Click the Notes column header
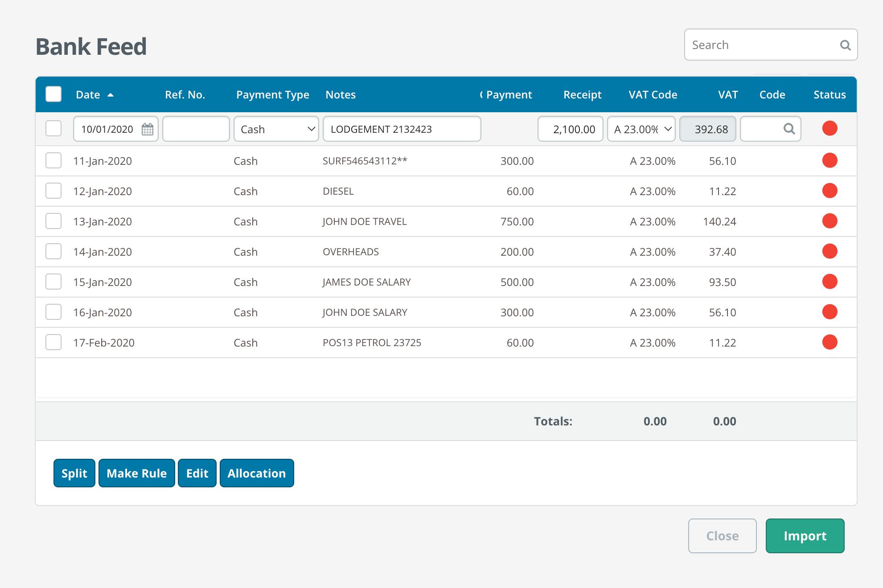The width and height of the screenshot is (883, 588). click(x=341, y=94)
